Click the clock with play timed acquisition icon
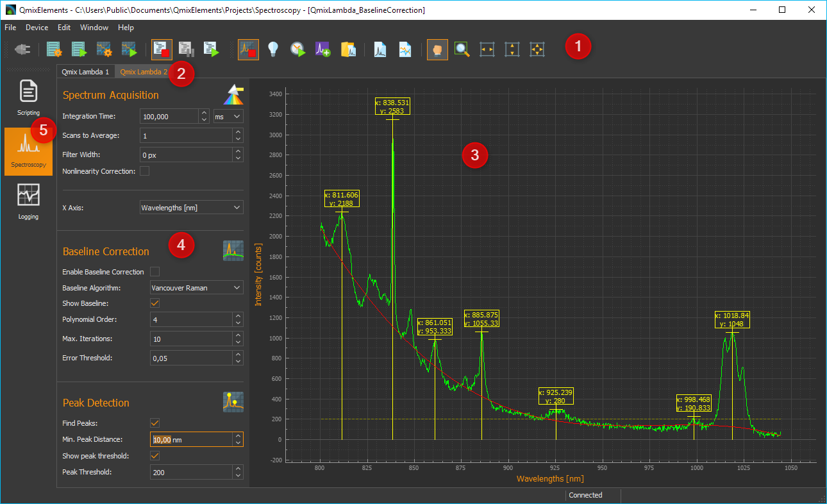 [298, 49]
